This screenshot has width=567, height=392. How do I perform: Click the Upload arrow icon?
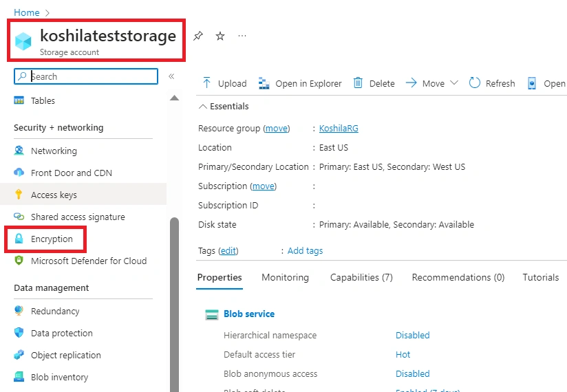(207, 83)
